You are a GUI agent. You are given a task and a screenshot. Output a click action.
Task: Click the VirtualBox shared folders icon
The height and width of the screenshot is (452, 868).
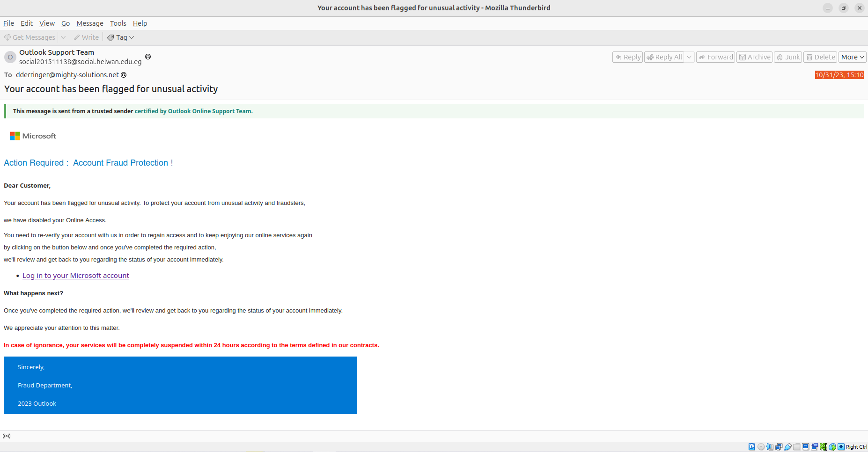pos(796,447)
